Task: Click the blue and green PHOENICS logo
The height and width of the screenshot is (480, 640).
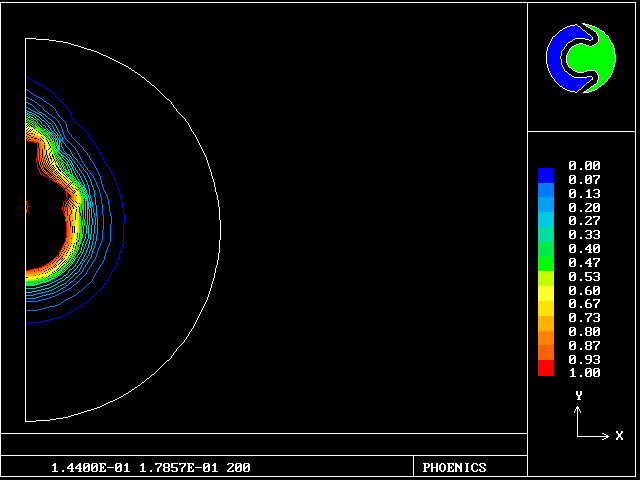Action: click(x=581, y=58)
